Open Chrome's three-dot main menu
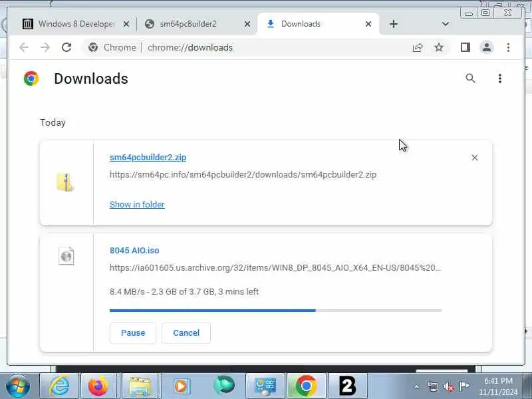532x399 pixels. point(508,47)
